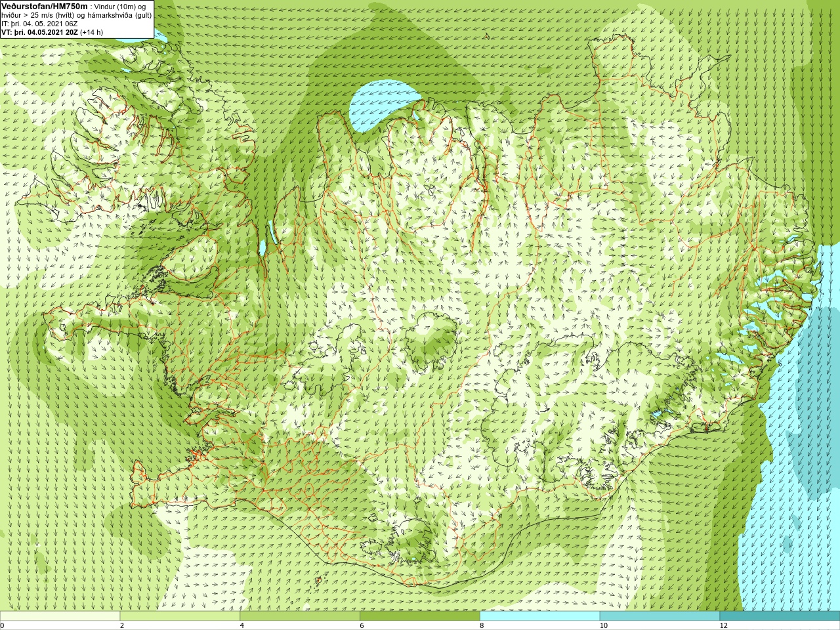Click the scale label "4"
This screenshot has height=630, width=840.
pos(242,625)
